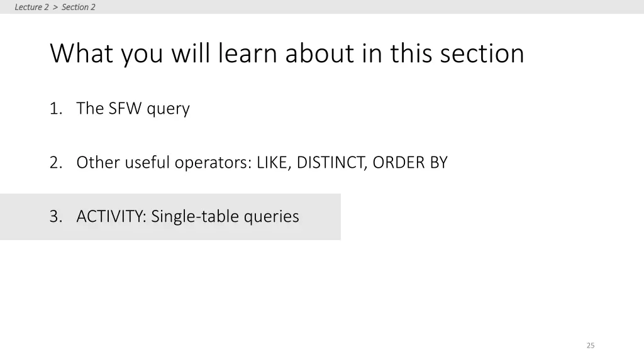Click the Single-table queries text
Viewport: 644px width, 362px height.
click(225, 217)
